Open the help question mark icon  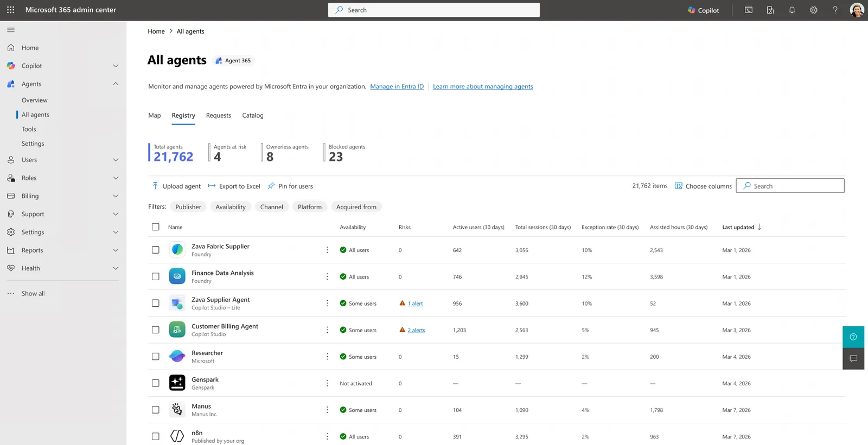pyautogui.click(x=835, y=10)
